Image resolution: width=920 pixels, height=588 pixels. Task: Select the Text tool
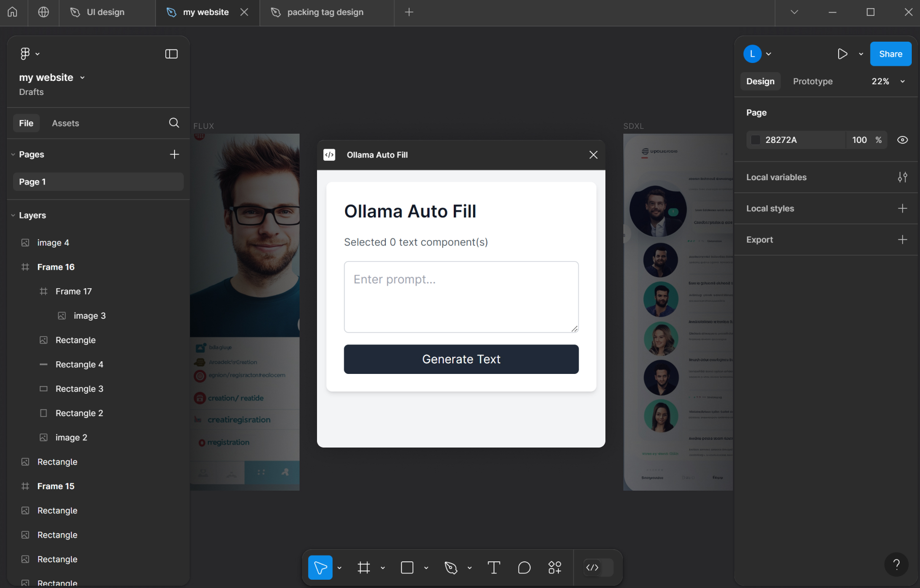pyautogui.click(x=493, y=568)
